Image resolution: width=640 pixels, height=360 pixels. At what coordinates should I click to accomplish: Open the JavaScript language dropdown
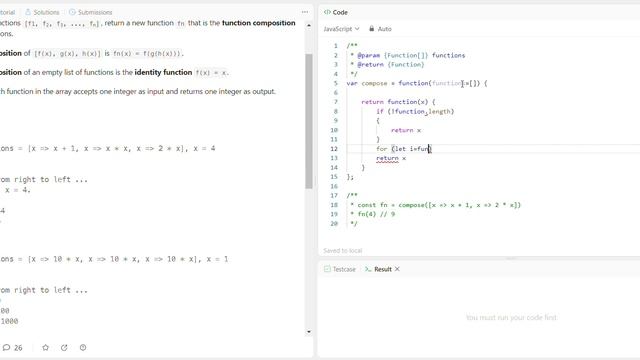(341, 29)
